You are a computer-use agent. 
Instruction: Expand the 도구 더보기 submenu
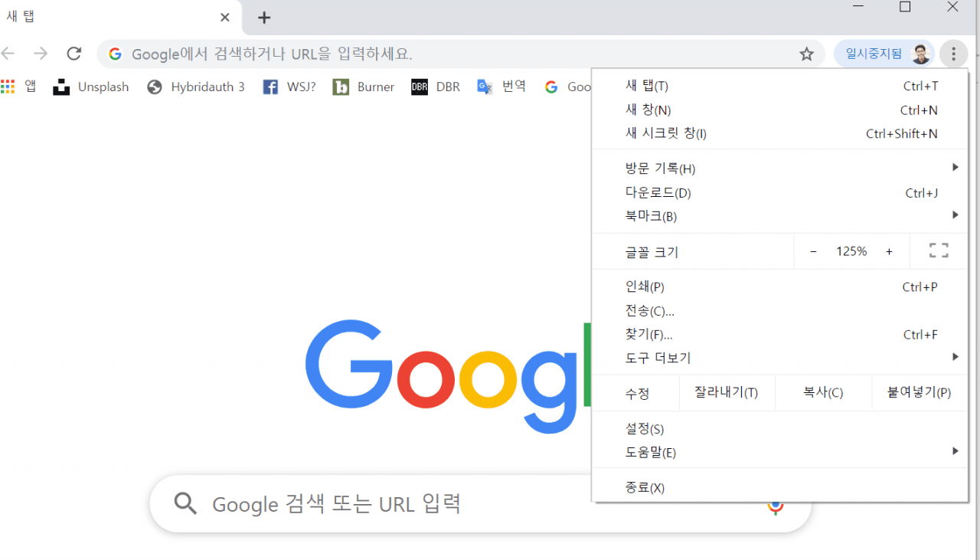pyautogui.click(x=779, y=358)
